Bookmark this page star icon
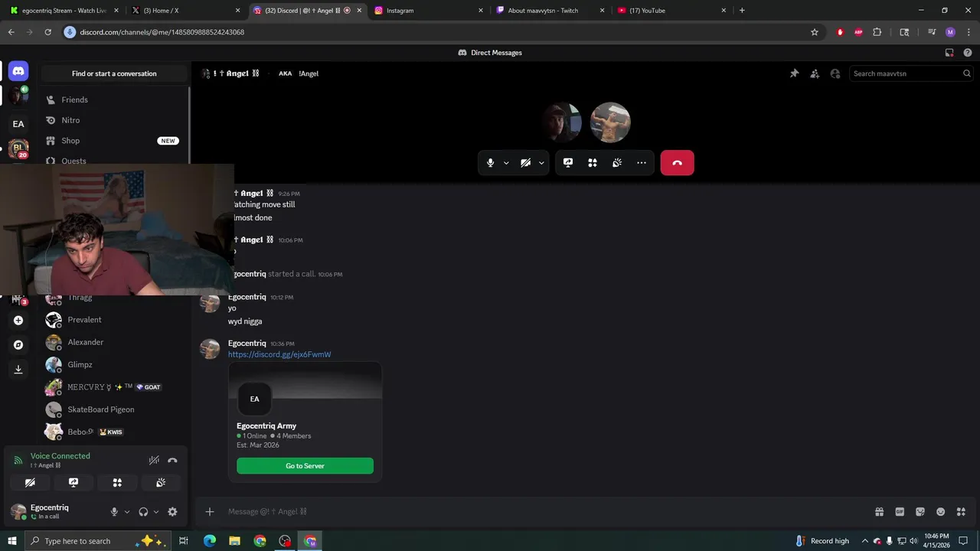This screenshot has width=980, height=551. pyautogui.click(x=815, y=32)
